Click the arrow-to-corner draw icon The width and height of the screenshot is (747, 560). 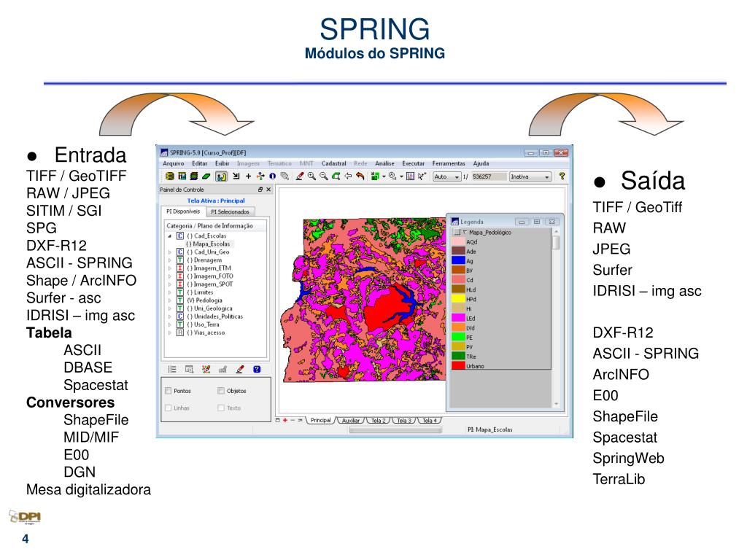point(236,176)
